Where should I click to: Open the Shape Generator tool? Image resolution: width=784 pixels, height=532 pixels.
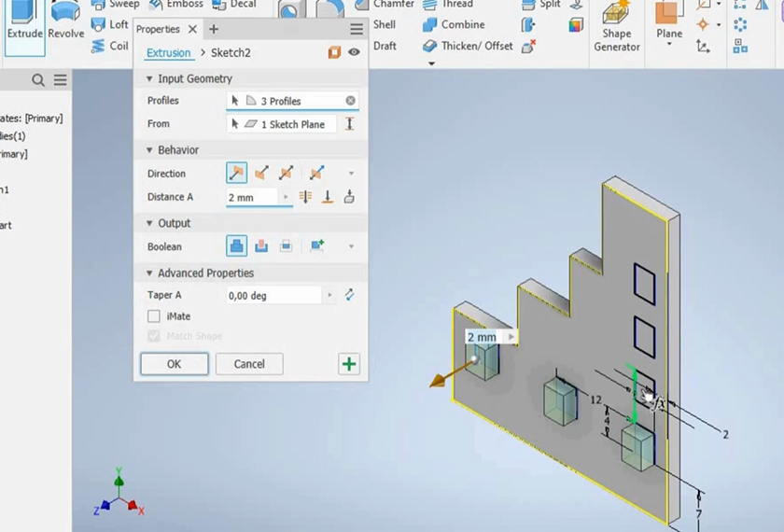coord(616,28)
